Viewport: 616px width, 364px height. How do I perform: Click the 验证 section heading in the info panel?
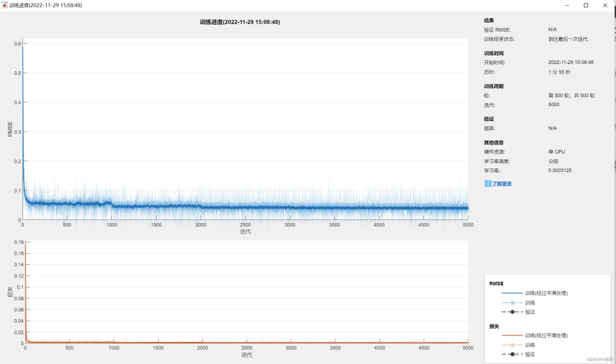(489, 119)
